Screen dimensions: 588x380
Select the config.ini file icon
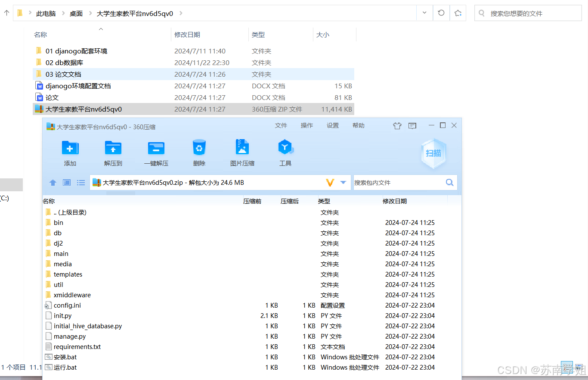tap(48, 305)
